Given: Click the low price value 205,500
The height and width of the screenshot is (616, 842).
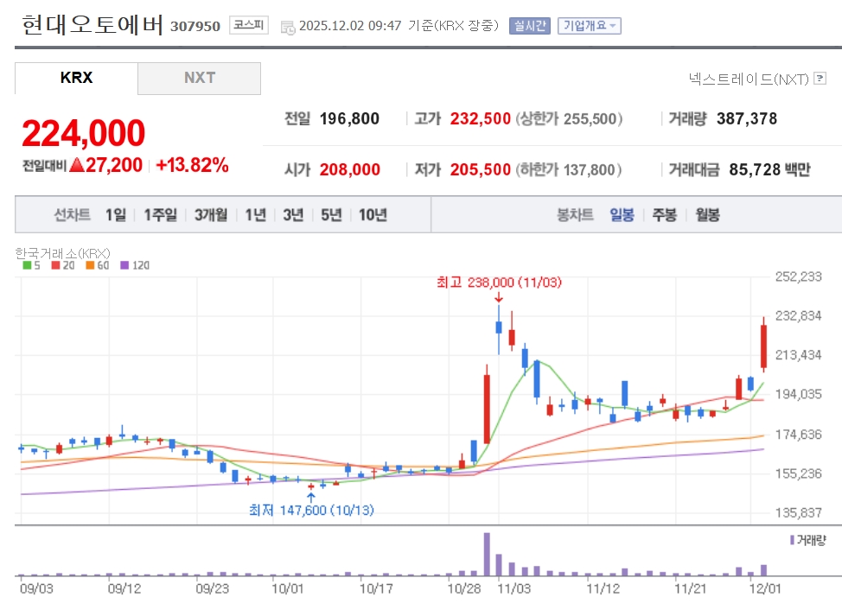Looking at the screenshot, I should click(480, 169).
